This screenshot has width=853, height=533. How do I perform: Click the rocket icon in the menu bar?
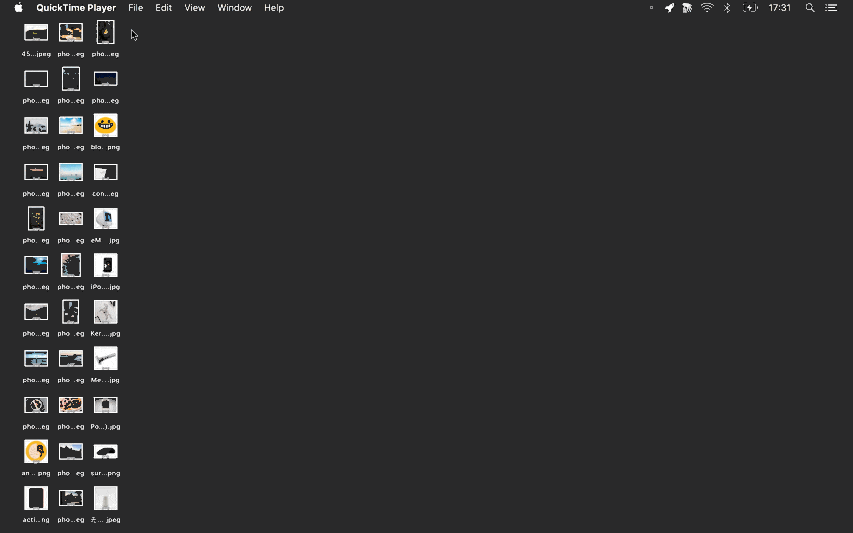coord(669,8)
